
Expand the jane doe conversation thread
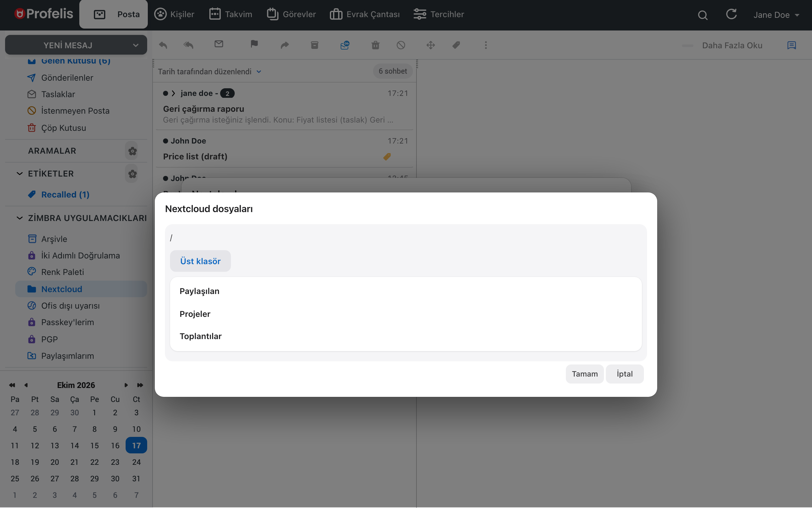pyautogui.click(x=174, y=93)
